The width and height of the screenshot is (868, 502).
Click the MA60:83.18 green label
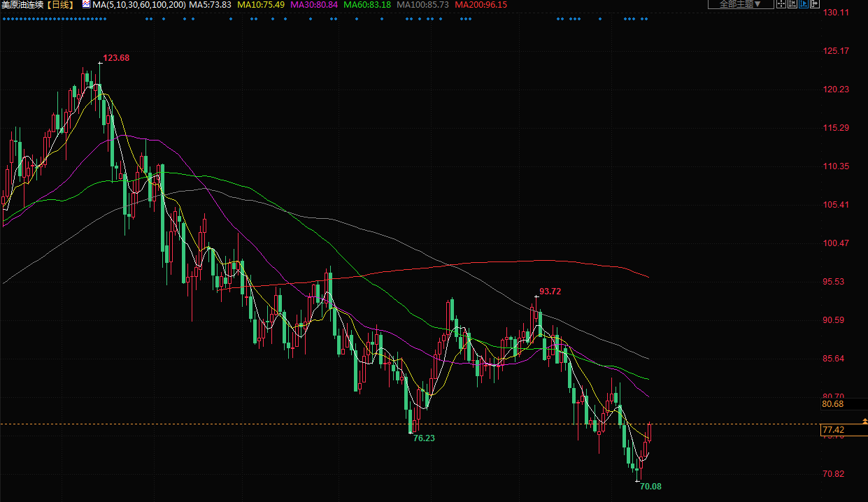point(366,5)
